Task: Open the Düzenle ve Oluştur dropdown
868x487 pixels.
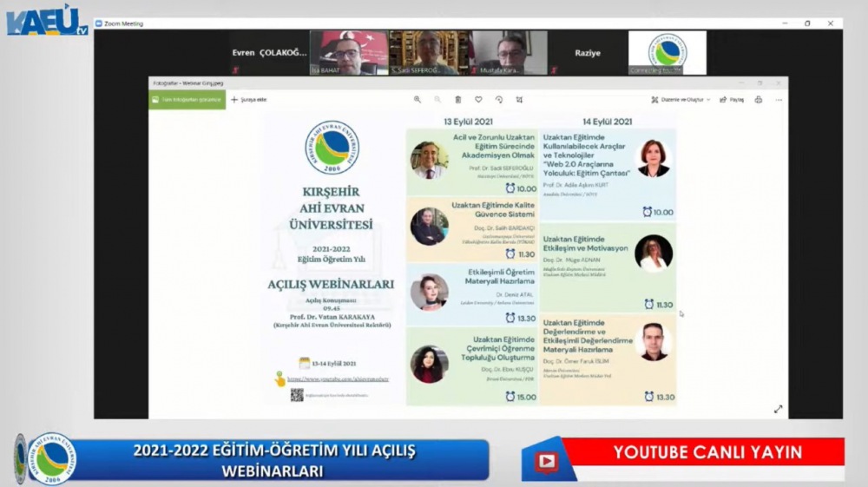Action: coord(681,100)
